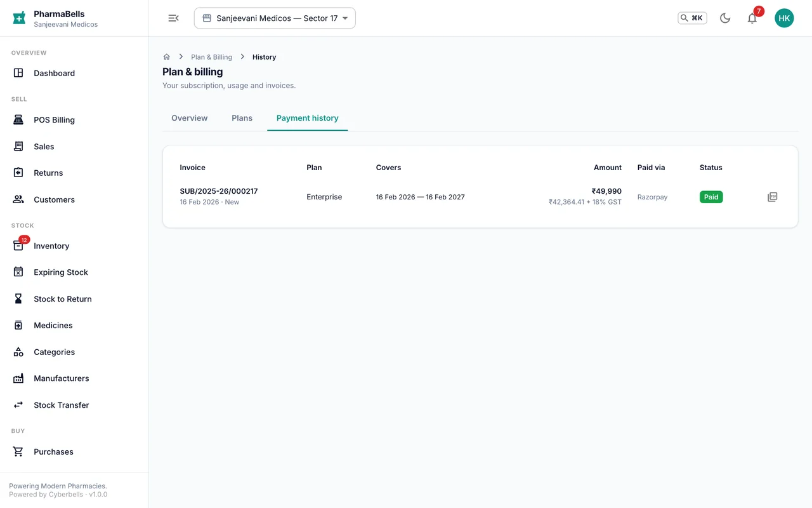Open Categories page
812x508 pixels.
[74, 352]
